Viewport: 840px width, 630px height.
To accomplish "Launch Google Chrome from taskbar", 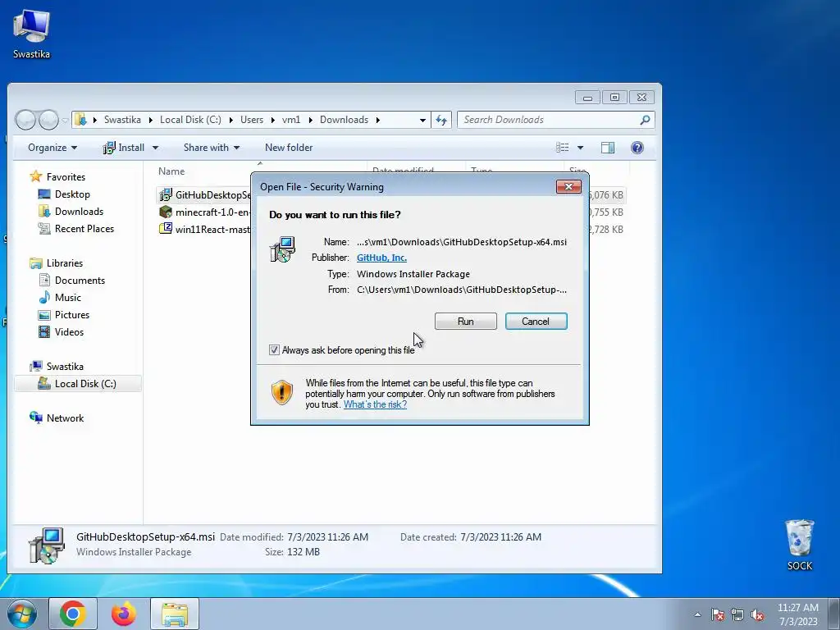I will coord(73,614).
